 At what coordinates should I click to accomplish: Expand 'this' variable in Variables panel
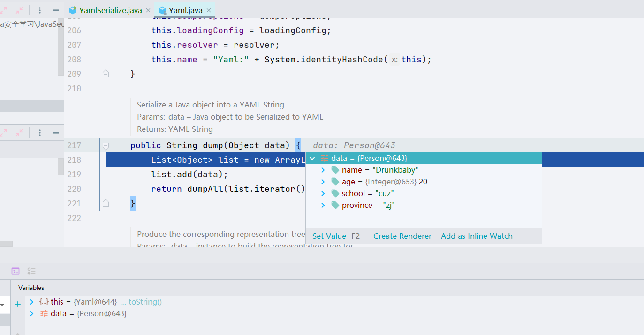(x=31, y=302)
